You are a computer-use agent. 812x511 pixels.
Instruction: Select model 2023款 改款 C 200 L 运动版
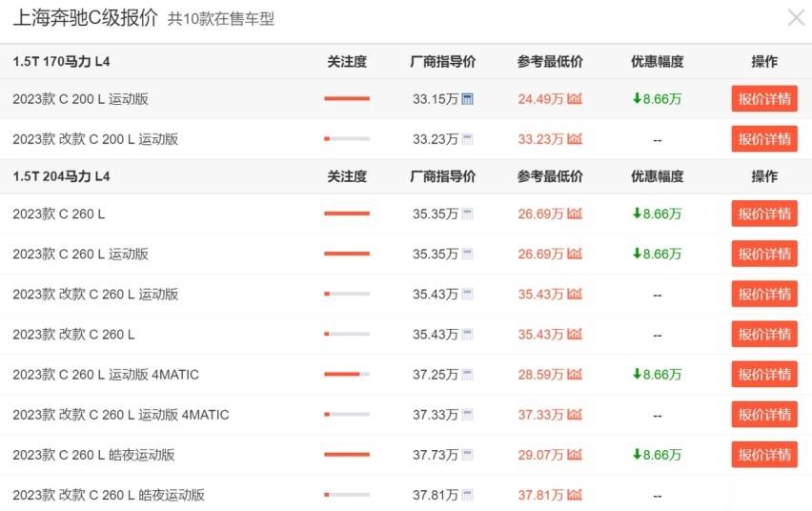coord(95,139)
